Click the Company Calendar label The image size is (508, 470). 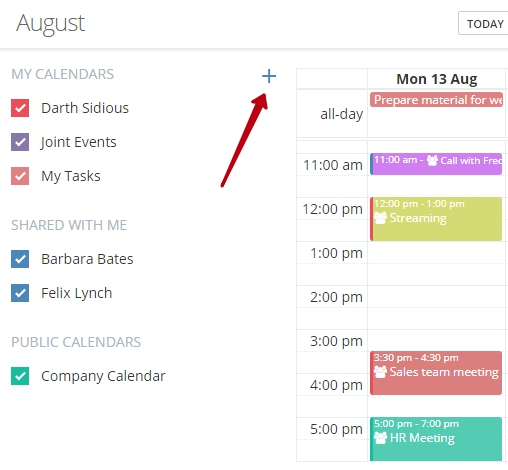tap(103, 376)
